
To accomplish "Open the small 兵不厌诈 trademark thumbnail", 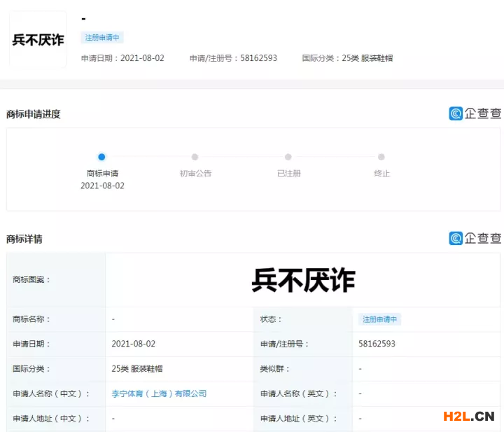I will tap(38, 40).
